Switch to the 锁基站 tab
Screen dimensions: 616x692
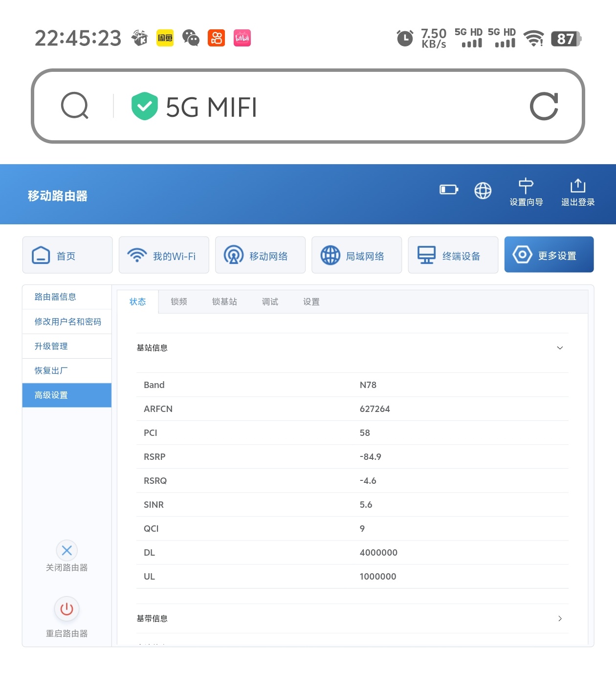(224, 302)
